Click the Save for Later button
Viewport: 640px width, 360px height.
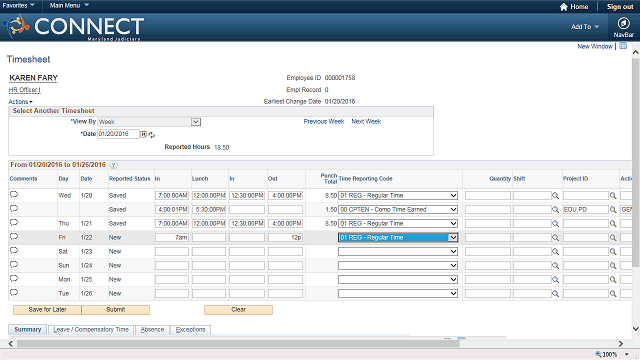click(x=47, y=310)
